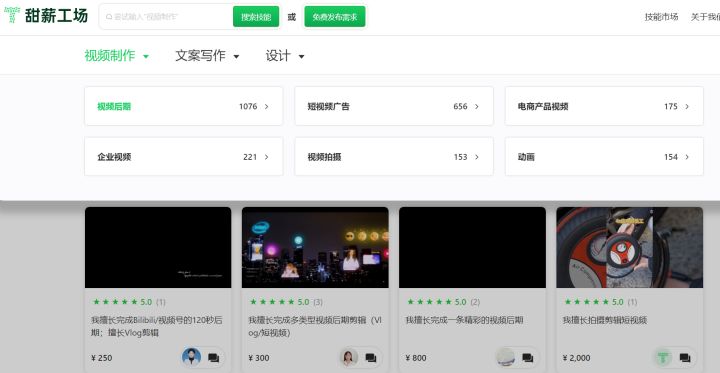Screen dimensions: 720x373
Task: Click chevron in 企业视频 category row
Action: (266, 157)
